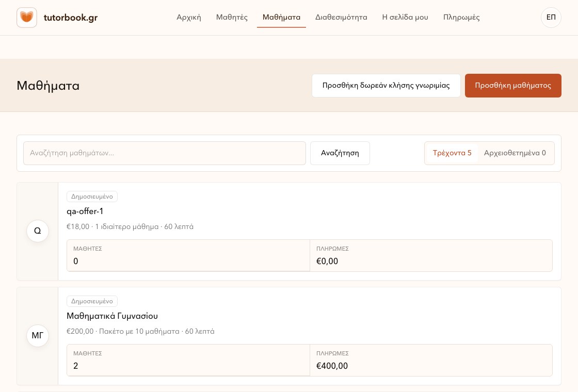The height and width of the screenshot is (392, 578).
Task: Open the Μαθητές section
Action: point(232,18)
